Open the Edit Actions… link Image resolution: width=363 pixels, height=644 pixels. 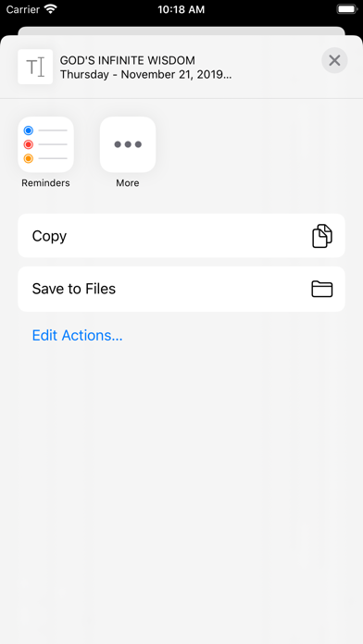[77, 335]
